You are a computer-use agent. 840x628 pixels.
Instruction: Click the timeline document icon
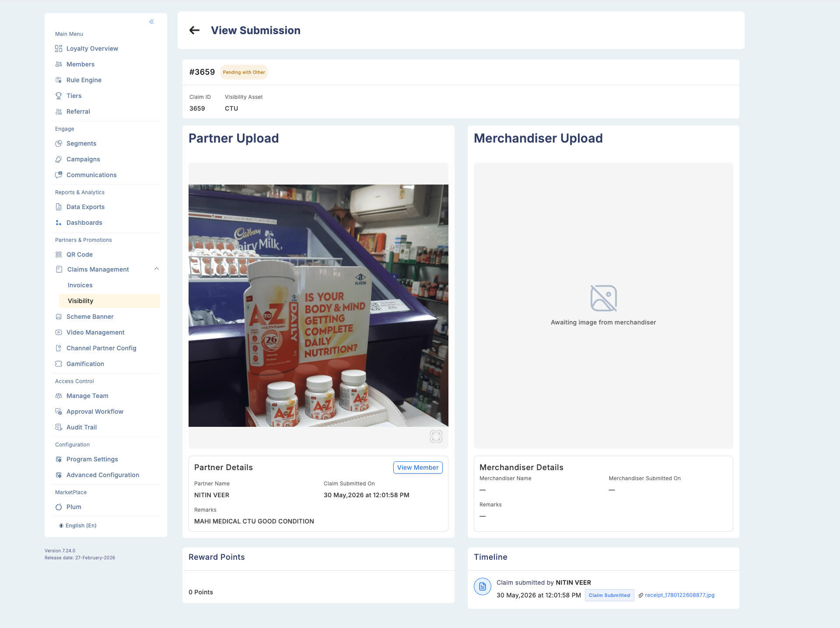tap(483, 586)
